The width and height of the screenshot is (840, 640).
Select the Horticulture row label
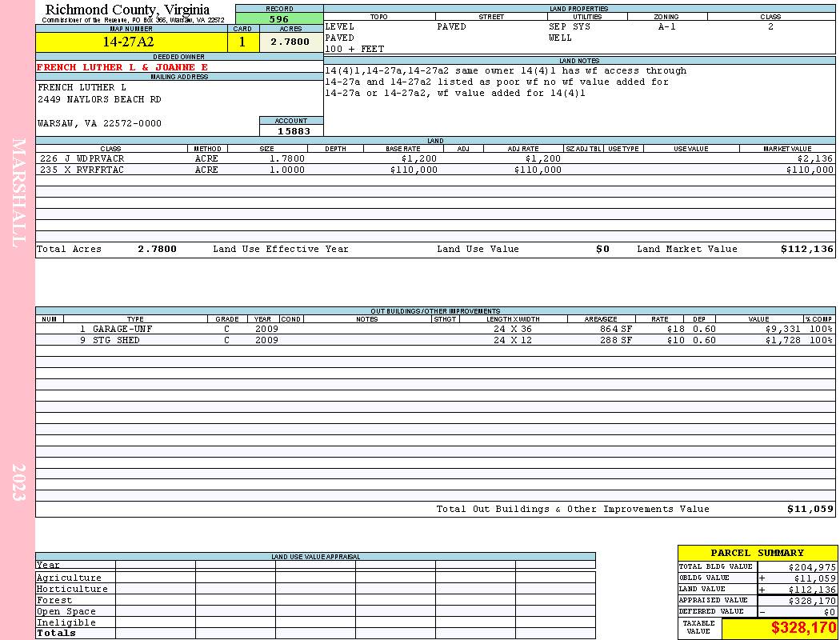tap(72, 589)
